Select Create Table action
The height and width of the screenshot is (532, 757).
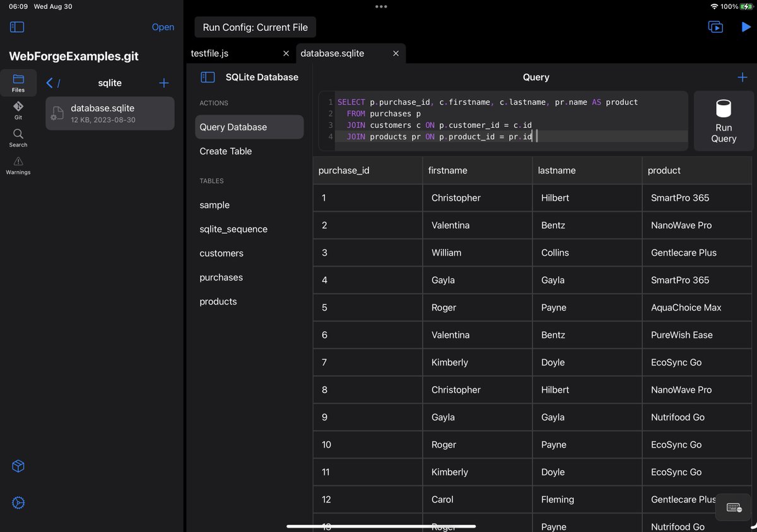[249, 151]
